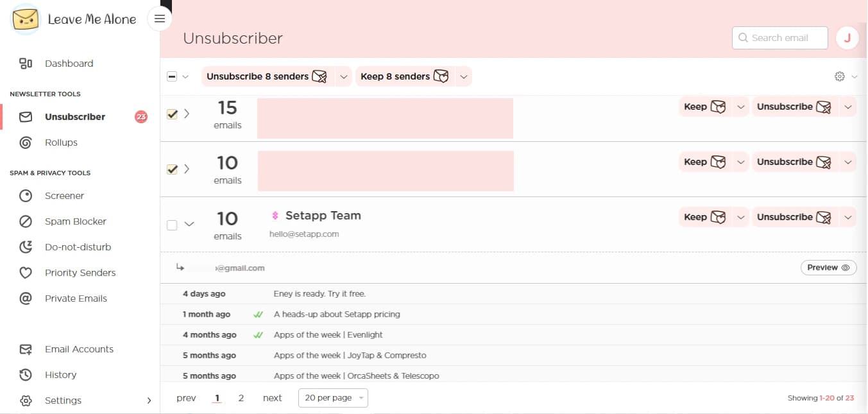This screenshot has width=868, height=414.
Task: Open dropdown next to Unsubscribe 8 senders
Action: click(344, 76)
